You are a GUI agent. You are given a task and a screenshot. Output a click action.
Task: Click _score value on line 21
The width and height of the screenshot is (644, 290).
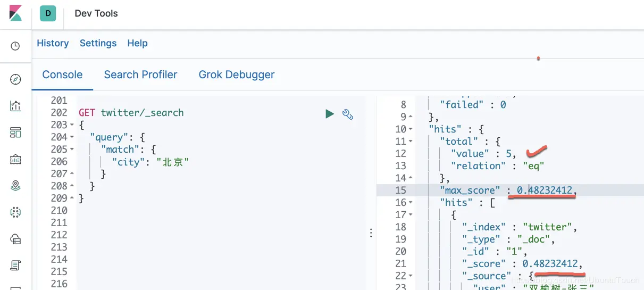pyautogui.click(x=550, y=264)
